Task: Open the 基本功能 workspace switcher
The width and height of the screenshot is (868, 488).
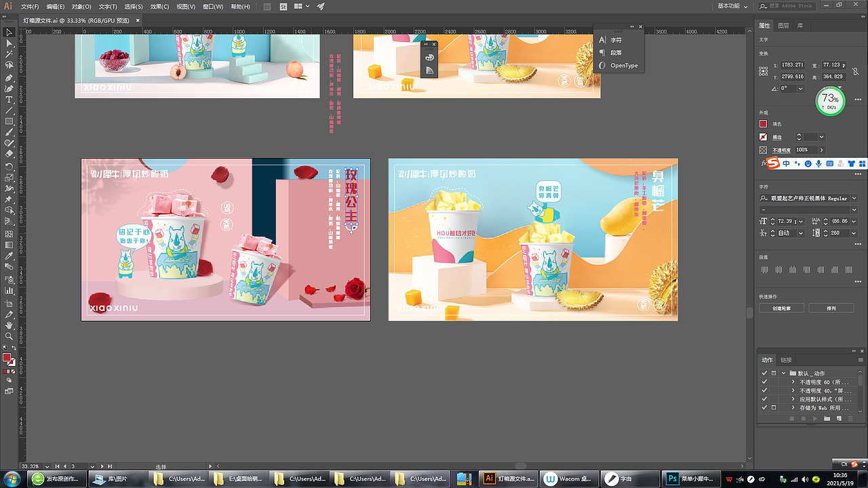Action: (x=733, y=6)
